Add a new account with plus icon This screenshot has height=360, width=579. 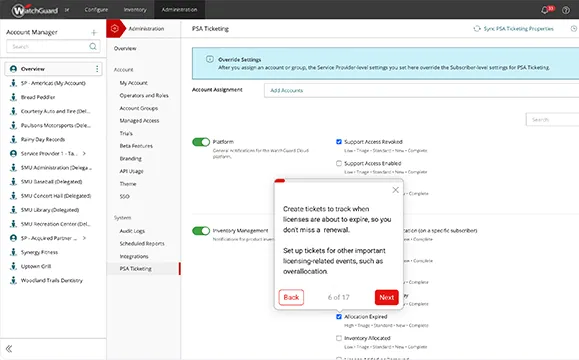94,32
